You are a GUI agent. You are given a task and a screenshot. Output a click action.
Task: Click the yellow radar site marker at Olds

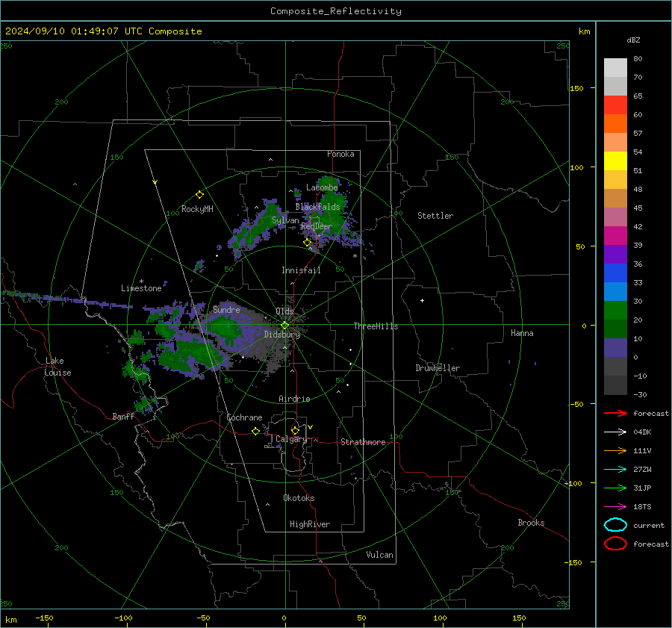click(x=284, y=326)
